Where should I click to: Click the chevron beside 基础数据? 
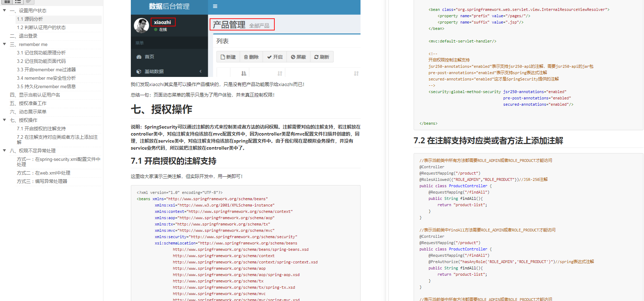click(x=200, y=71)
